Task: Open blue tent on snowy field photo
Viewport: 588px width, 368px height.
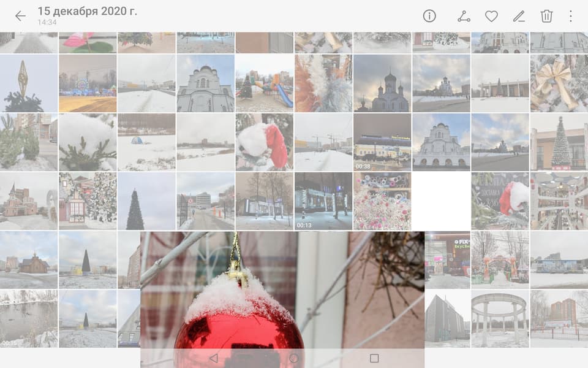Action: coord(146,142)
